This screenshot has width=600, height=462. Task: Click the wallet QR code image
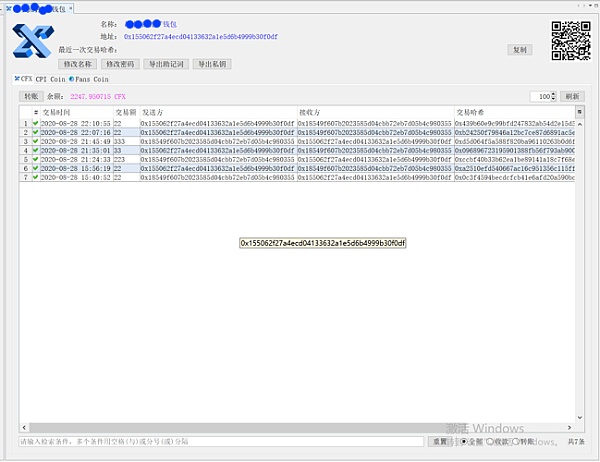point(570,41)
